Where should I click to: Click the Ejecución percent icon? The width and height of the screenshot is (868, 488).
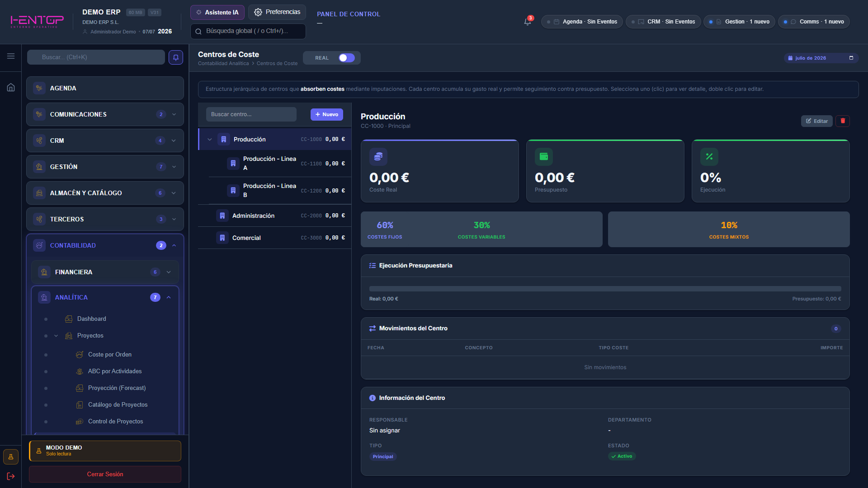(709, 157)
